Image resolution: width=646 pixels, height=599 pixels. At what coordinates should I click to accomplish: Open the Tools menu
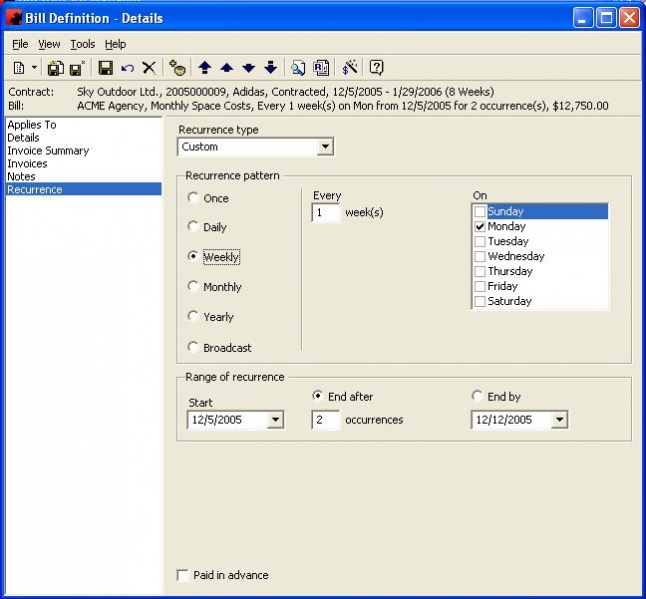[82, 44]
